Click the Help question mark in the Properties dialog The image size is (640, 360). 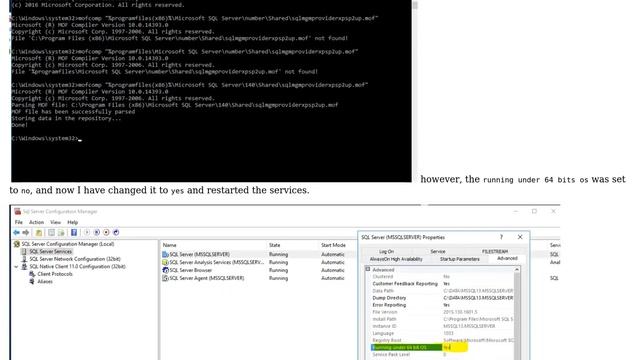501,237
